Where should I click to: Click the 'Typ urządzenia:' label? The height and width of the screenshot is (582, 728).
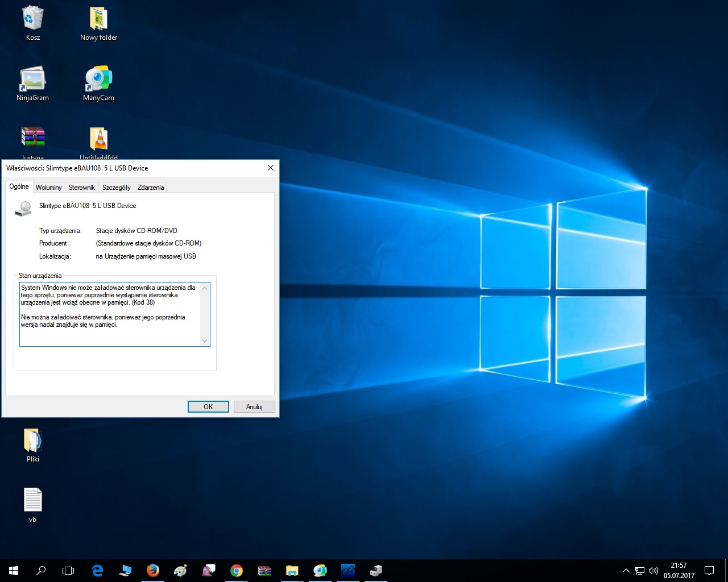click(60, 231)
